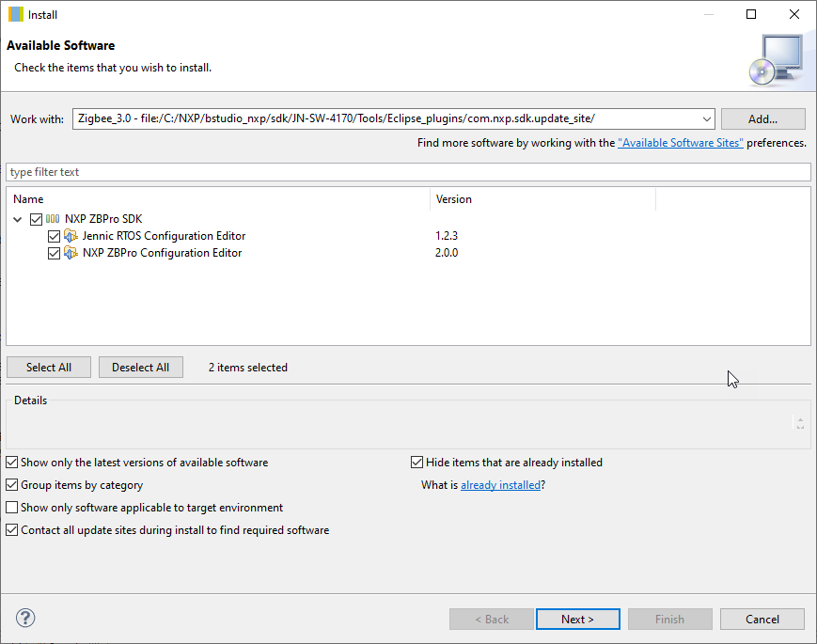
Task: Open the Available Software Sites link
Action: pyautogui.click(x=681, y=143)
